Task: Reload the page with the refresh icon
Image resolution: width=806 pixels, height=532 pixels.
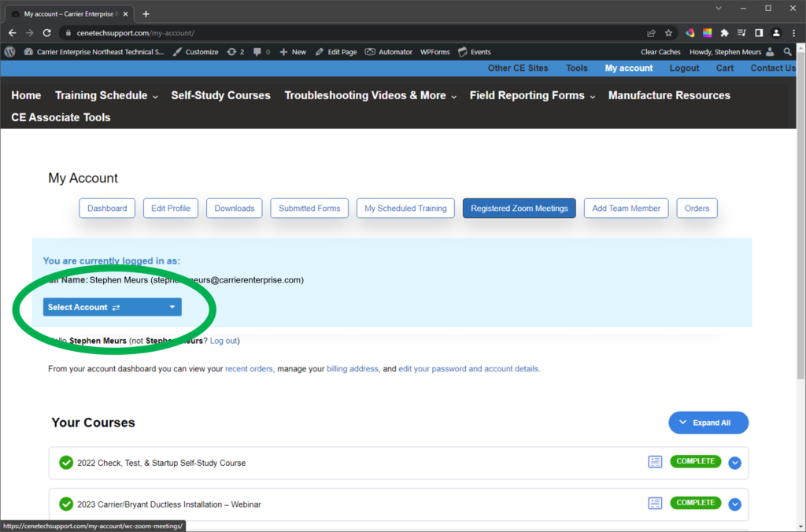Action: [46, 33]
